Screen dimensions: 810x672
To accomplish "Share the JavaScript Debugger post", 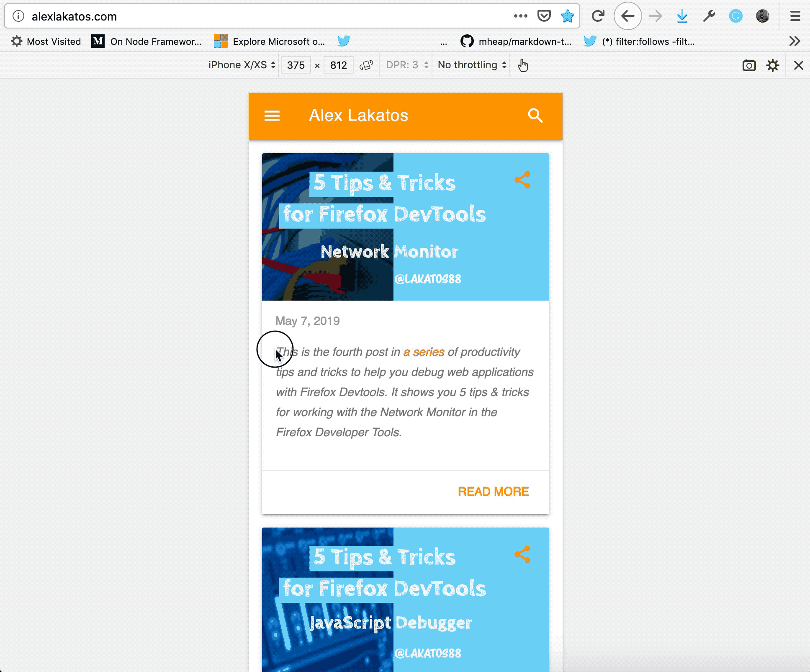I will [522, 554].
